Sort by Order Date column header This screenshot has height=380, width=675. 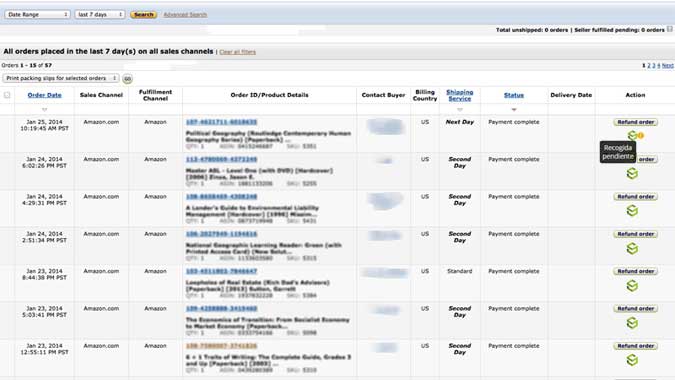44,95
